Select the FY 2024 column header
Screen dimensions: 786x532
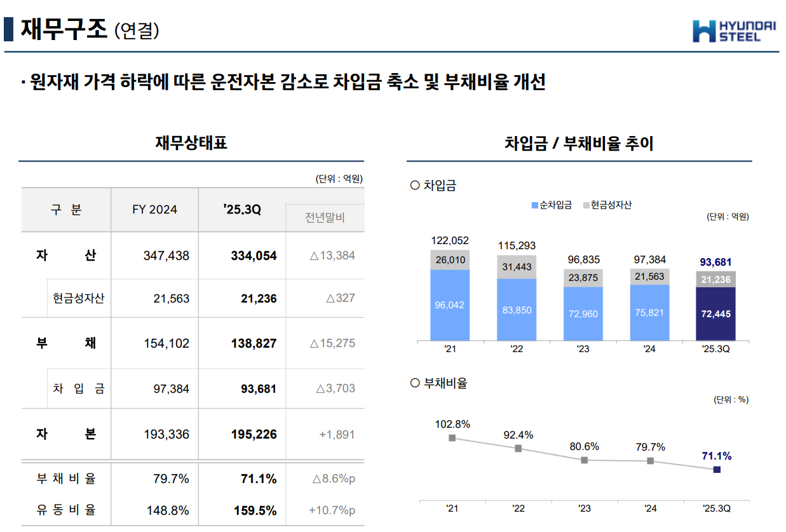(x=154, y=210)
